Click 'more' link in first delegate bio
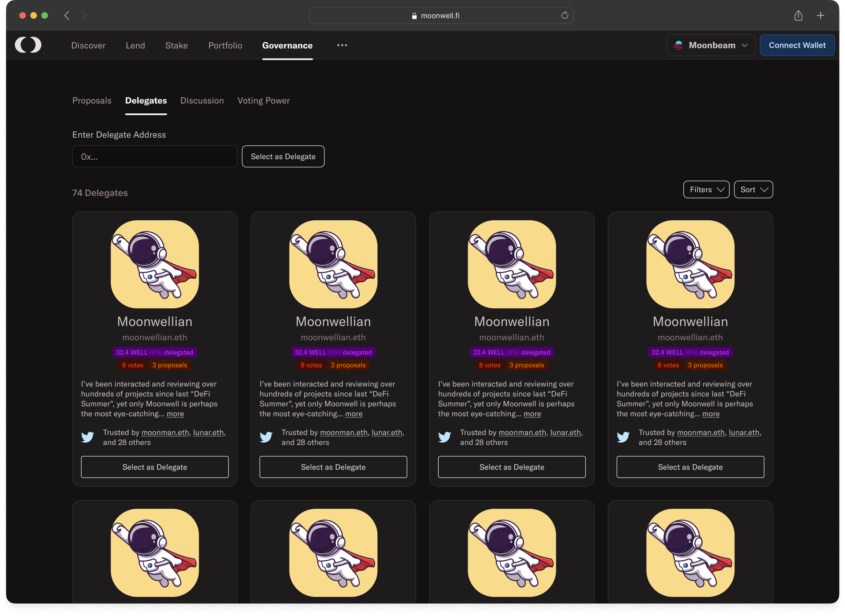Image resolution: width=845 pixels, height=616 pixels. 175,414
